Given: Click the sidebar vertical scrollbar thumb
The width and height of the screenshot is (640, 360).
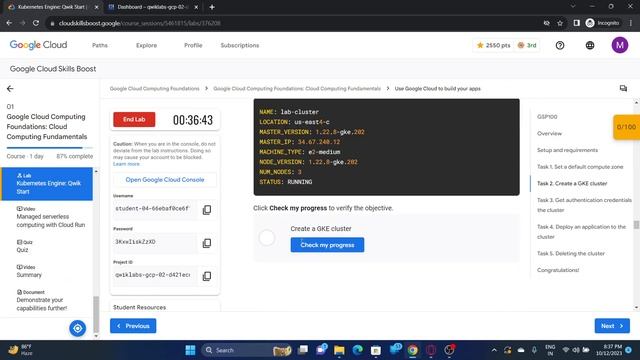Looking at the screenshot, I should click(96, 314).
